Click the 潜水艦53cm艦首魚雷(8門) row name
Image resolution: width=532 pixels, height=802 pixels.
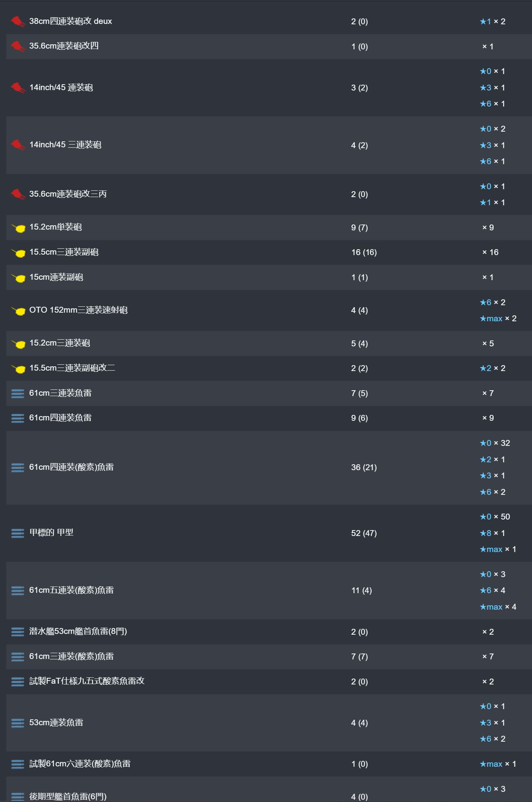78,632
